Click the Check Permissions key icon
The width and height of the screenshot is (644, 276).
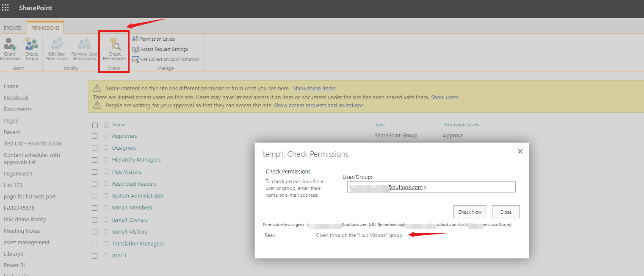point(115,44)
